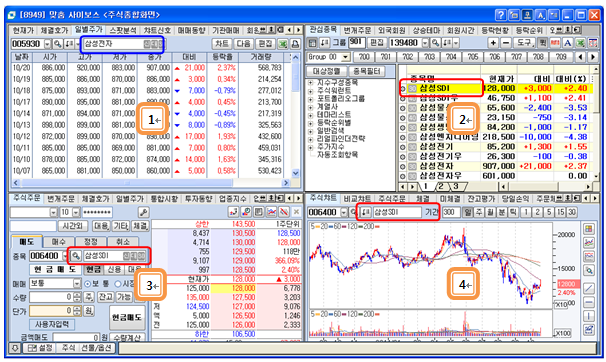Select the diagonal trendline tool on chart sidebar
606x362 pixels.
pos(589,288)
